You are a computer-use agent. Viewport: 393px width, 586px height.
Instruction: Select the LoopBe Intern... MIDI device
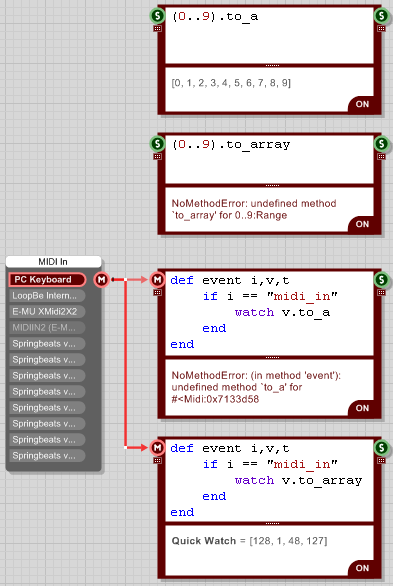click(47, 296)
